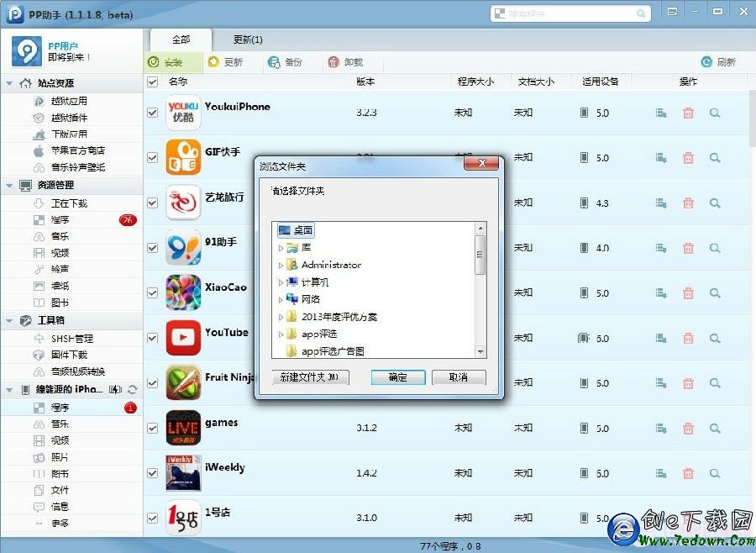Expand the 网络 node in dialog
The width and height of the screenshot is (756, 553).
coord(281,300)
